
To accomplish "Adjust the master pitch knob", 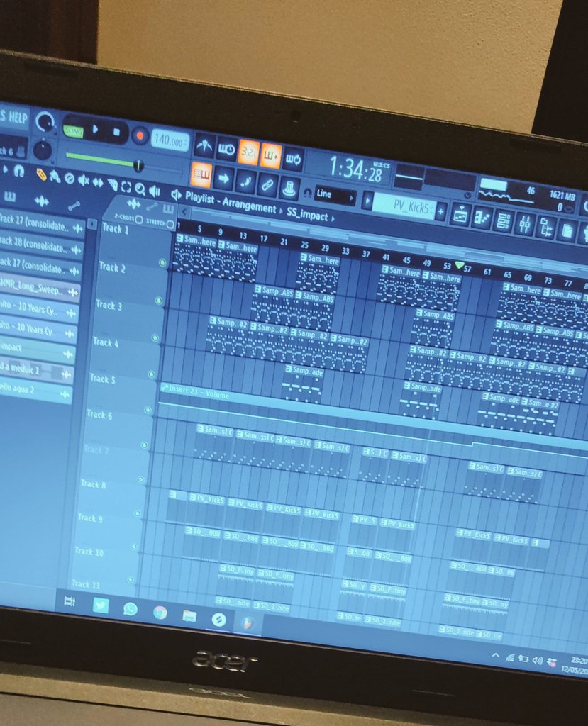I will pyautogui.click(x=43, y=150).
